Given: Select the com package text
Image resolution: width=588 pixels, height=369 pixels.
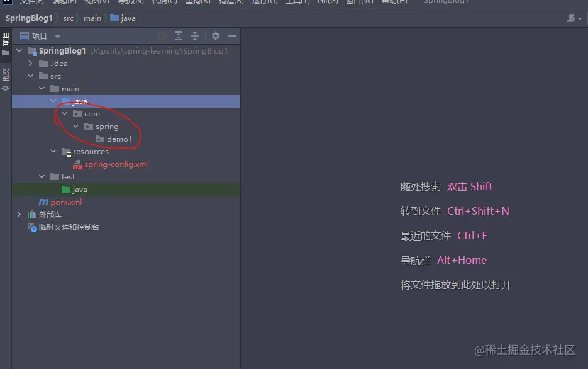Looking at the screenshot, I should click(92, 114).
